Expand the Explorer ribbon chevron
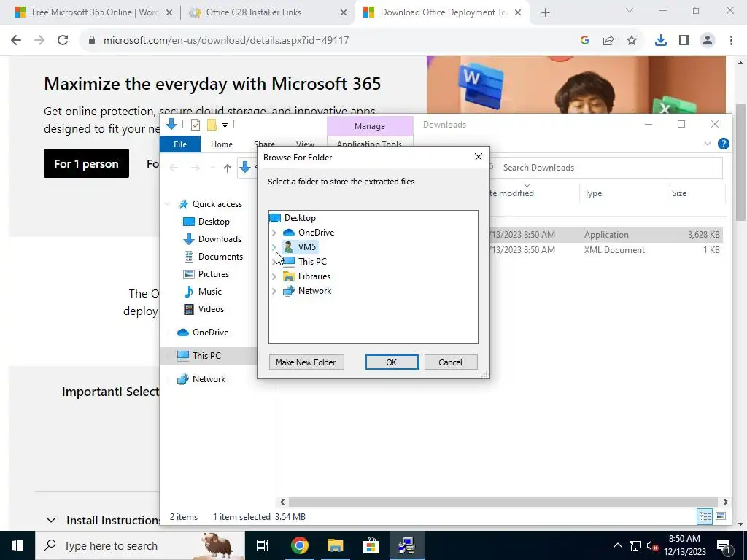747x560 pixels. click(708, 144)
